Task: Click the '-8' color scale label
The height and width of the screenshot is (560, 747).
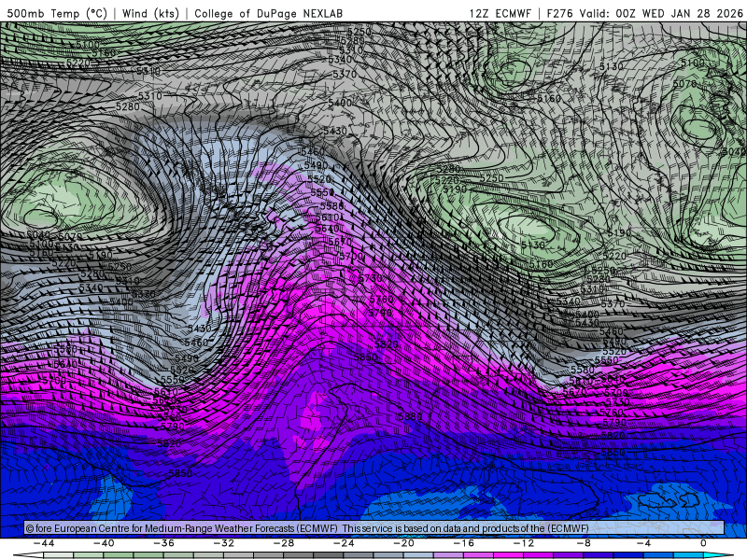Action: [584, 543]
